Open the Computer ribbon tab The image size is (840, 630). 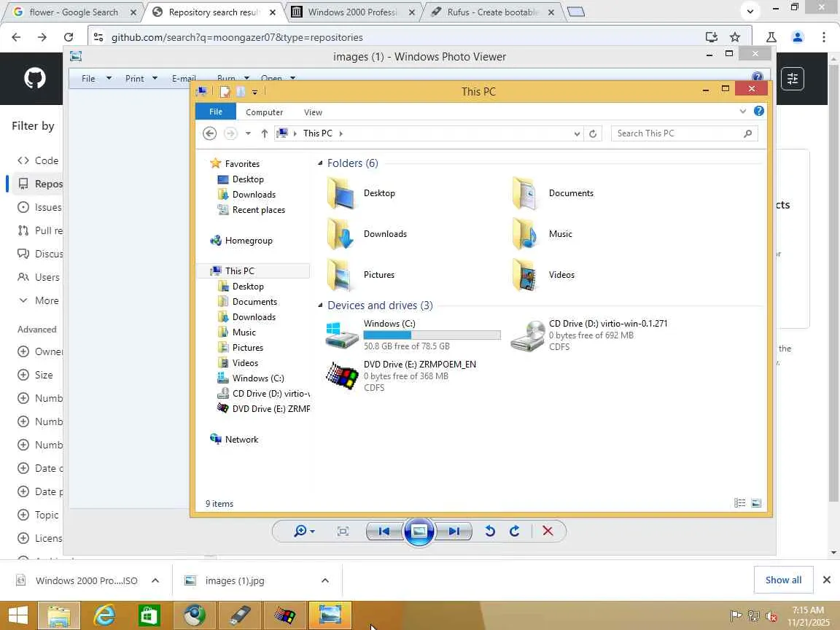(x=264, y=112)
